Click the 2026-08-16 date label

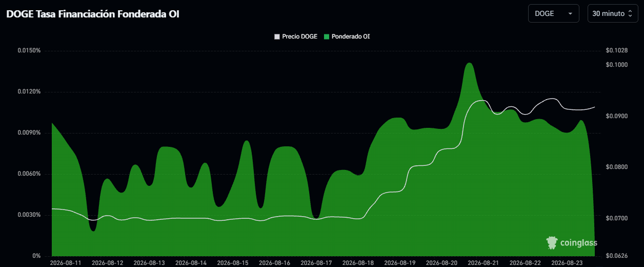click(275, 263)
